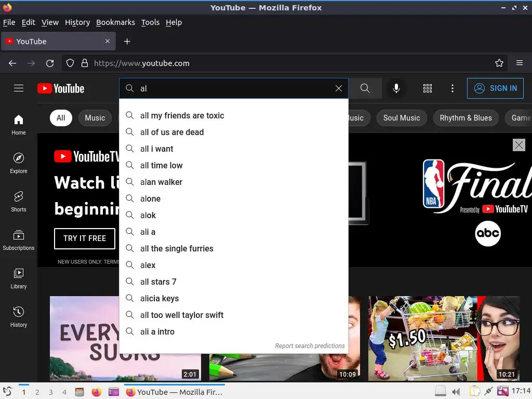
Task: Select the Soul Music chip
Action: 402,118
